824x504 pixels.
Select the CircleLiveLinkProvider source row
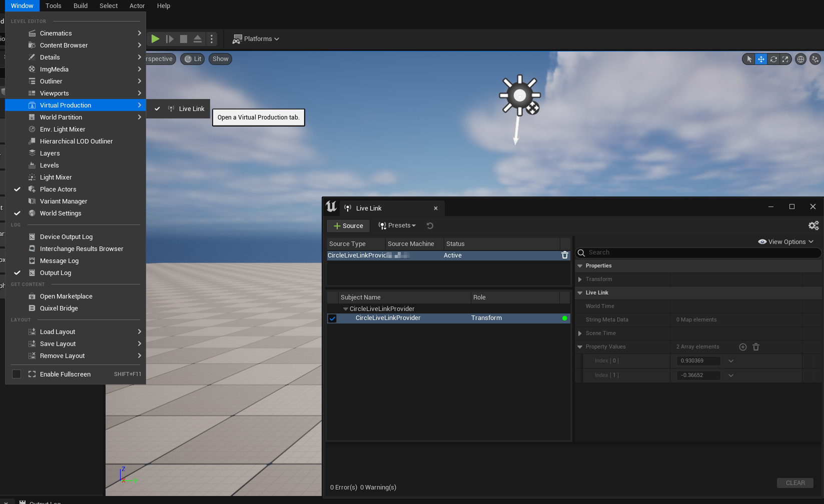pos(448,255)
